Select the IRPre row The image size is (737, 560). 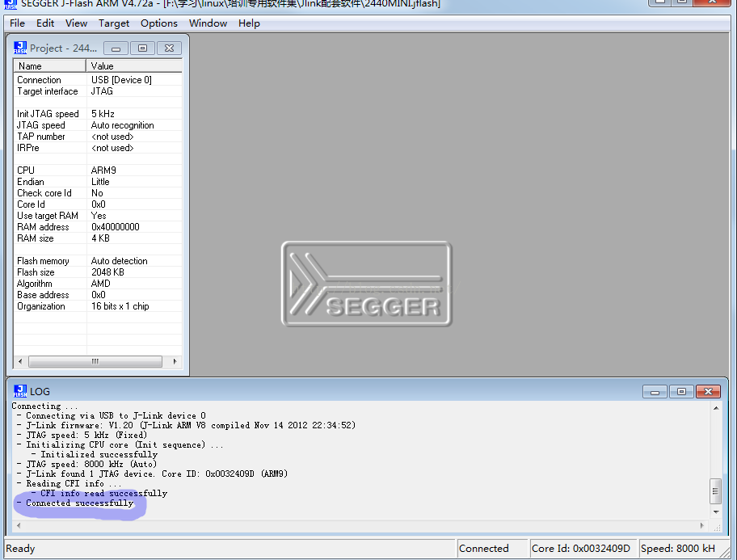point(98,148)
